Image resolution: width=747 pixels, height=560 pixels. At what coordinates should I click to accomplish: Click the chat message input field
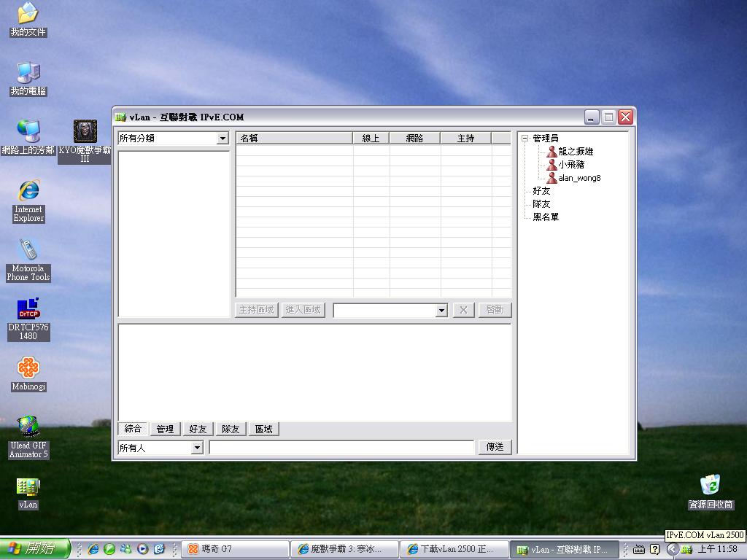click(x=341, y=447)
